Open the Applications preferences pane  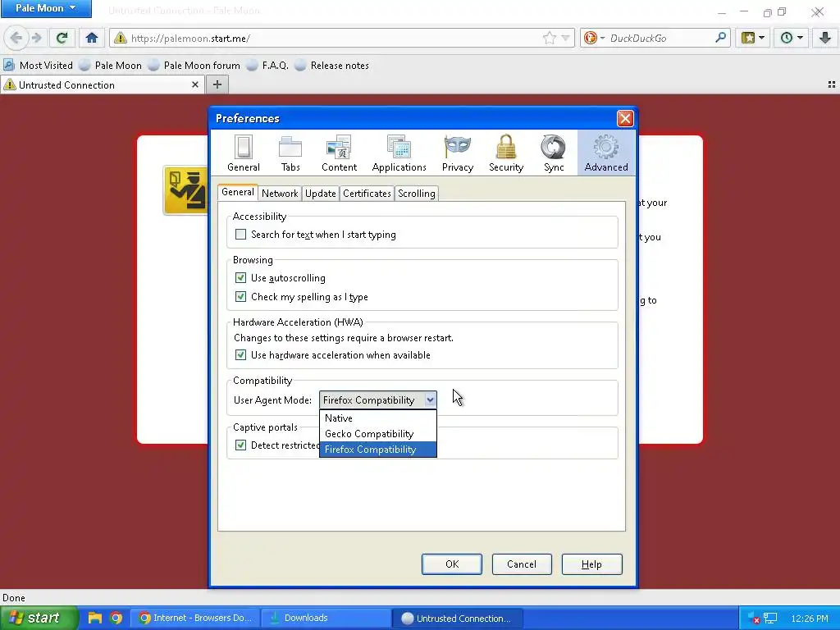[x=399, y=153]
